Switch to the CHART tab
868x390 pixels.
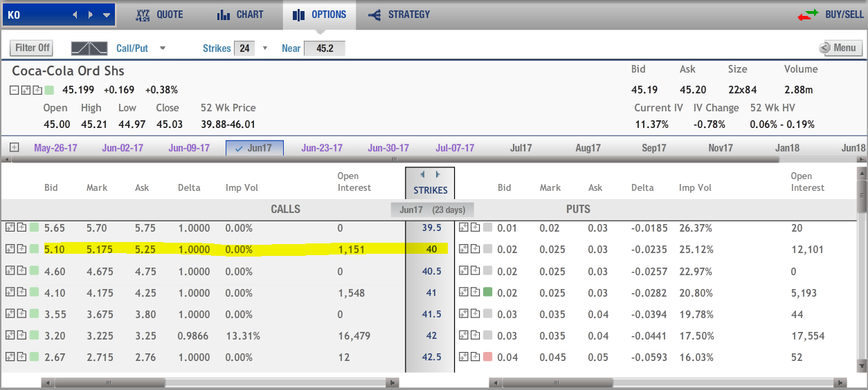tap(240, 15)
